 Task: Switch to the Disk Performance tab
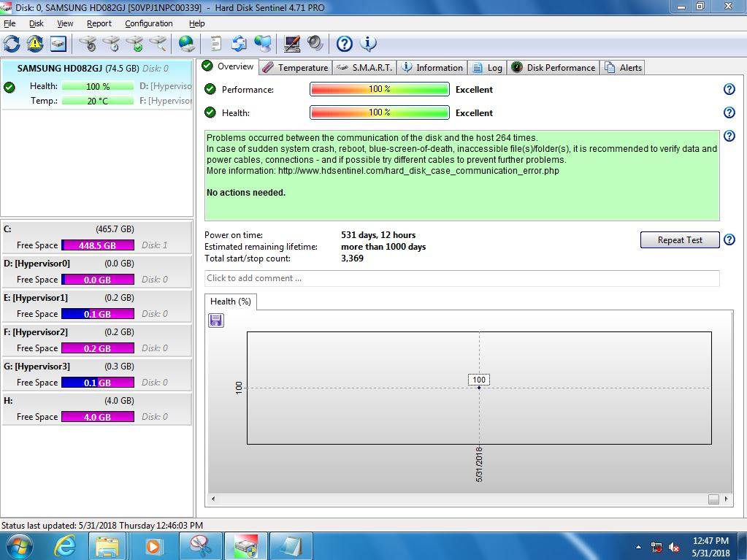pyautogui.click(x=553, y=68)
